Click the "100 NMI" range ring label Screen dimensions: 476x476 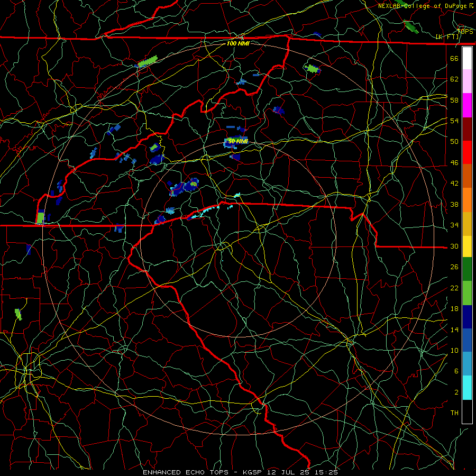[x=238, y=43]
